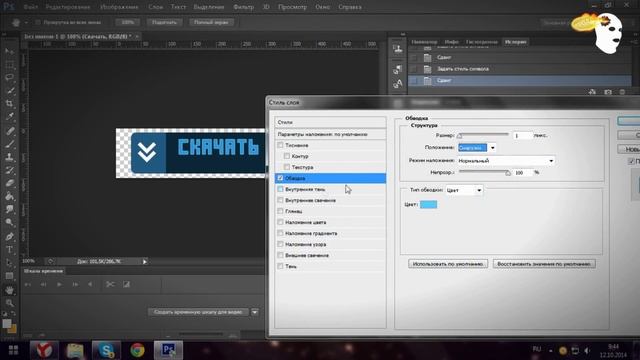Open the Фильтр menu
The width and height of the screenshot is (640, 360).
[x=244, y=7]
